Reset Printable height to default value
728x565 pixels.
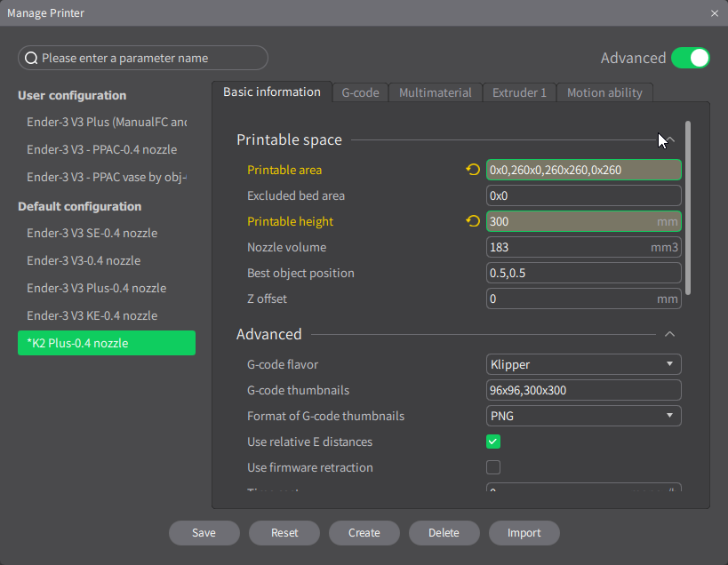pyautogui.click(x=473, y=221)
